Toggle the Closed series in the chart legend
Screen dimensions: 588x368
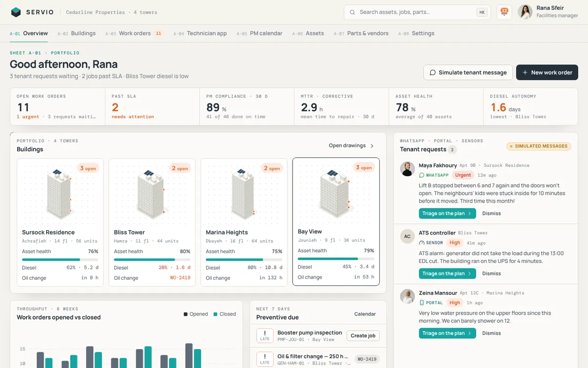[225, 314]
